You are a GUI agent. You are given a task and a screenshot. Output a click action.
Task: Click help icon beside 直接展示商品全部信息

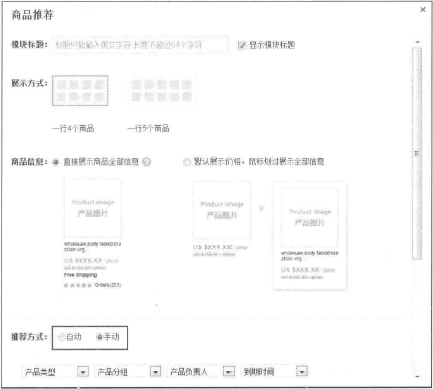[x=146, y=162]
